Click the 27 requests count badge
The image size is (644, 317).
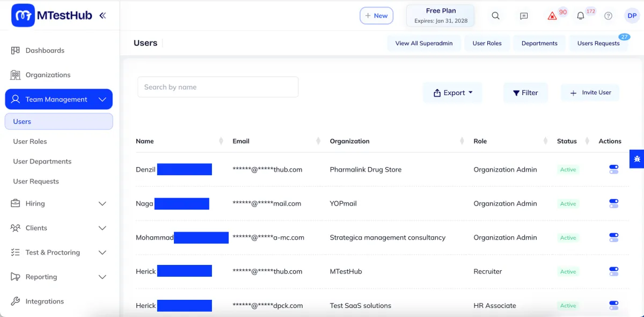pos(624,37)
